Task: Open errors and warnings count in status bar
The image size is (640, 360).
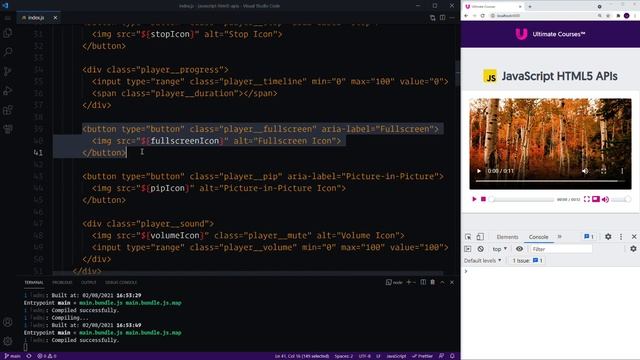Action: point(47,356)
